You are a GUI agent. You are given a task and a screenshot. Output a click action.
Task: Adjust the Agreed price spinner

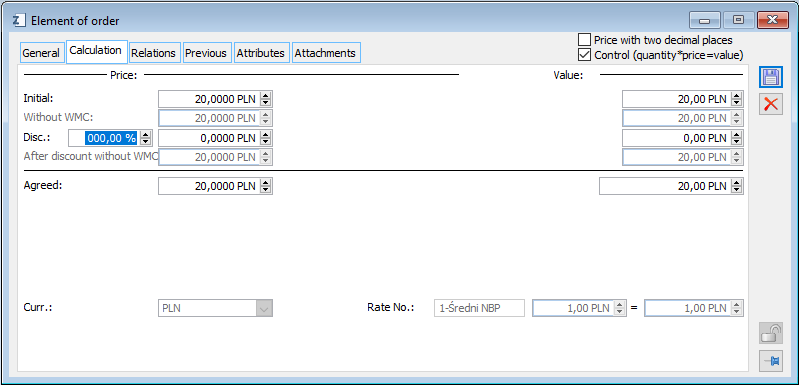265,186
